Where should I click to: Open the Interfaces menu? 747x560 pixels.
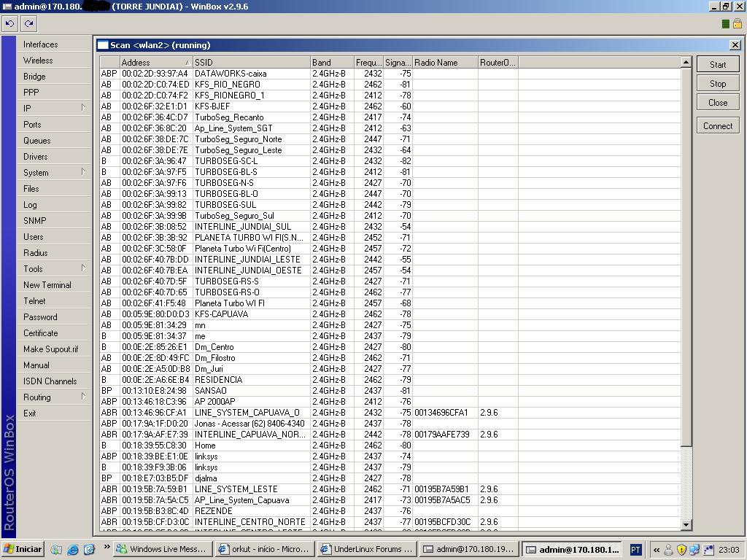(x=53, y=44)
